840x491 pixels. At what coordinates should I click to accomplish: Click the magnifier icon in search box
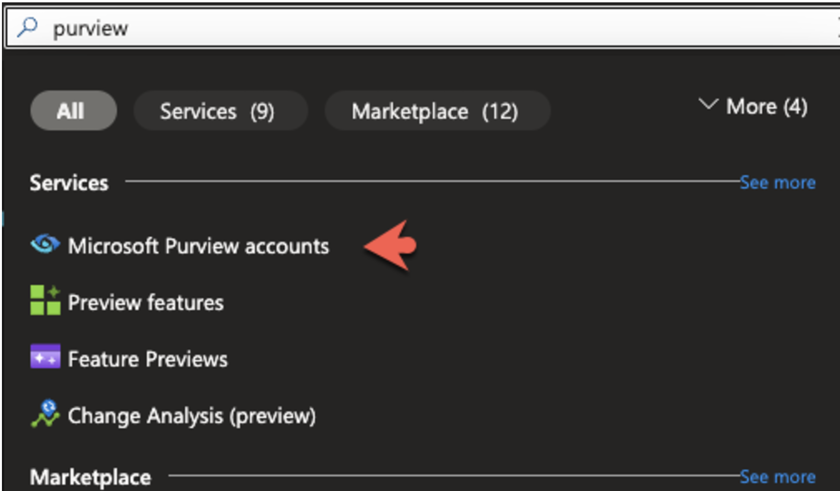(27, 27)
